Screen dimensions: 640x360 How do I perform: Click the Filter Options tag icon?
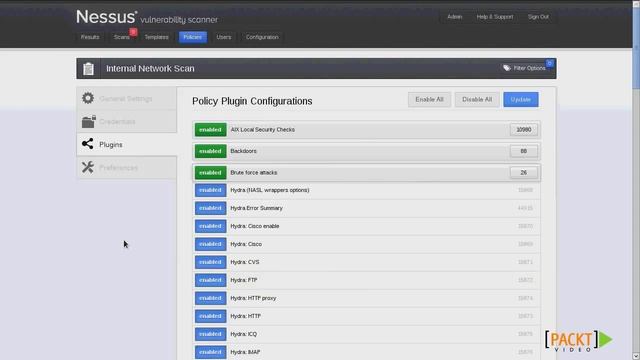click(x=507, y=68)
